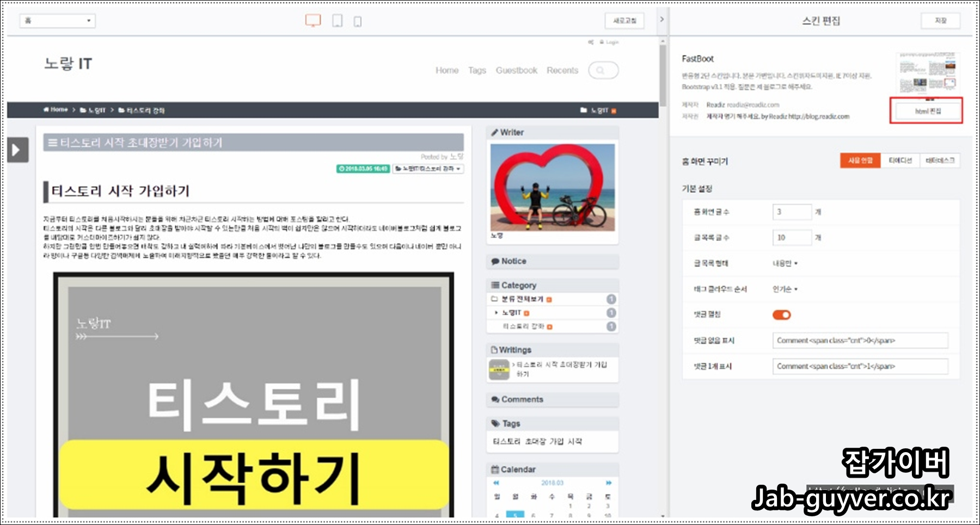Click the 티스토리 강좌 breadcrumb folder
980x525 pixels.
(142, 110)
